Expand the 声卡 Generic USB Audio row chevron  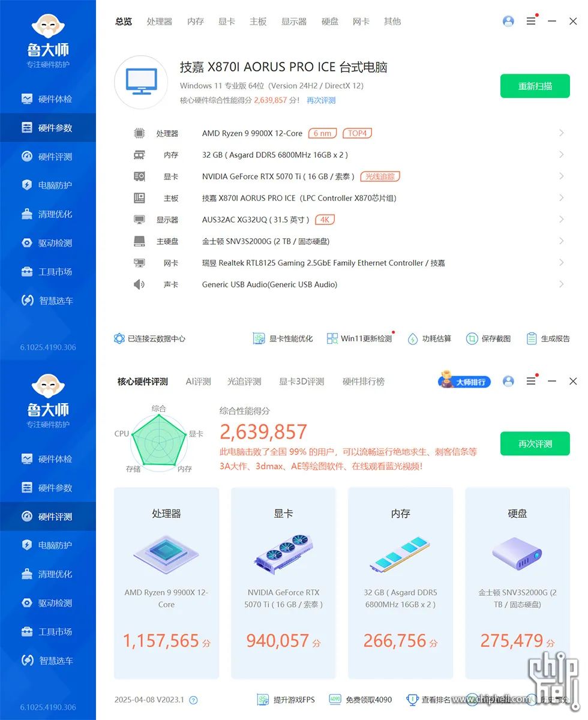click(561, 284)
